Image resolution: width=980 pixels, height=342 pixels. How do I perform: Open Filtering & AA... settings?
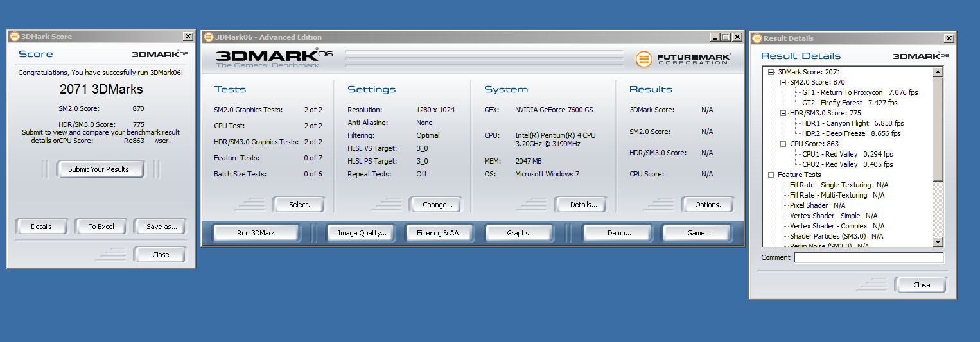pos(440,233)
